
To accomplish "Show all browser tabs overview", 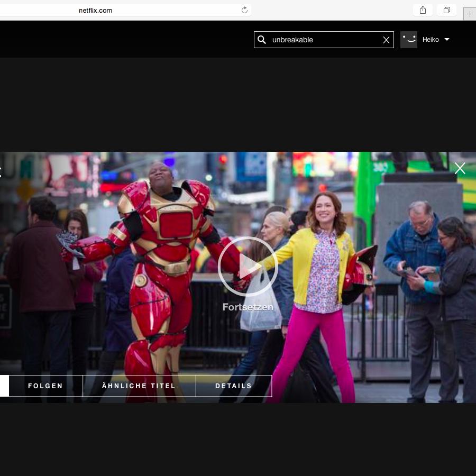I will [x=446, y=11].
